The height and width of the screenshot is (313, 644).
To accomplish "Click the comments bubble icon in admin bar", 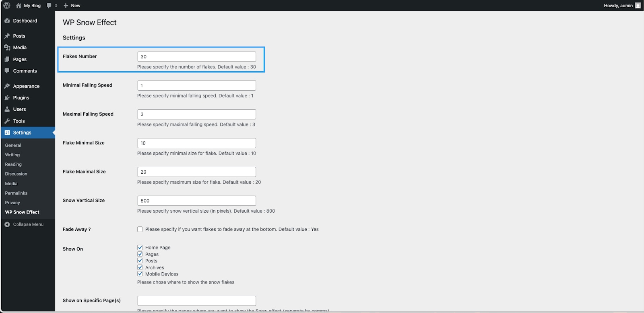I will (x=49, y=6).
